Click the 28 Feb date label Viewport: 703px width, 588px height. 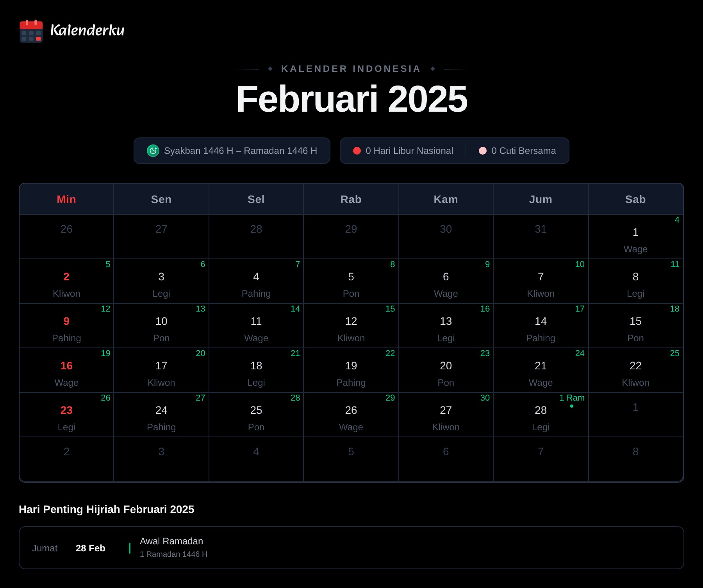pyautogui.click(x=91, y=548)
